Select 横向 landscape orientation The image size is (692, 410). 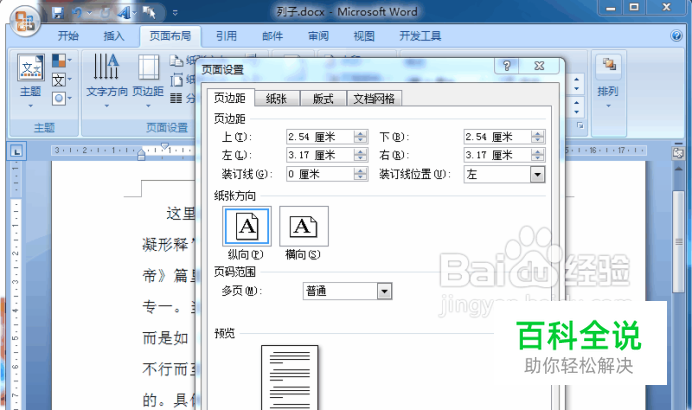[304, 226]
